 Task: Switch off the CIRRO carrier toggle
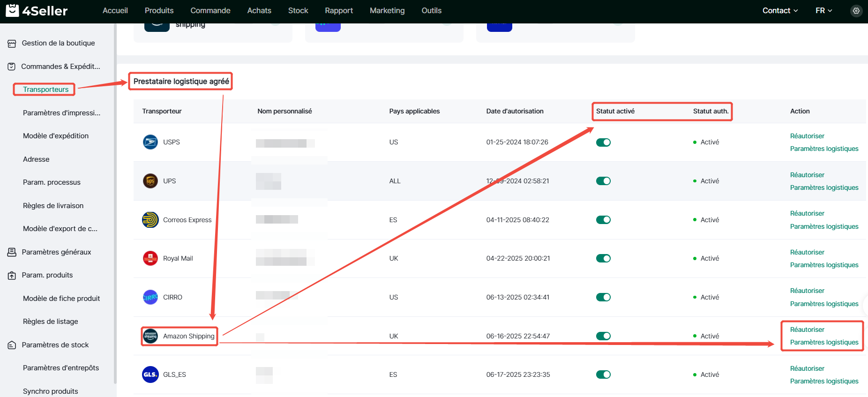603,297
